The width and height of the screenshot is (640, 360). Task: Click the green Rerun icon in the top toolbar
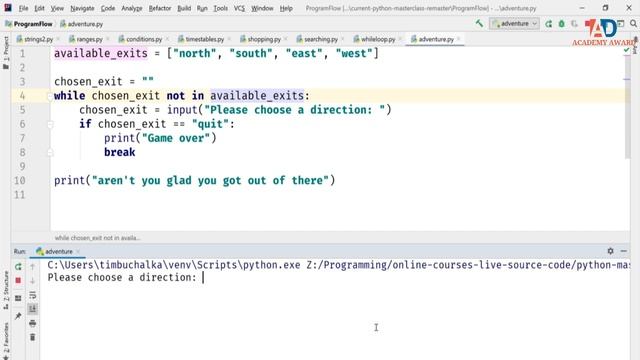point(549,24)
